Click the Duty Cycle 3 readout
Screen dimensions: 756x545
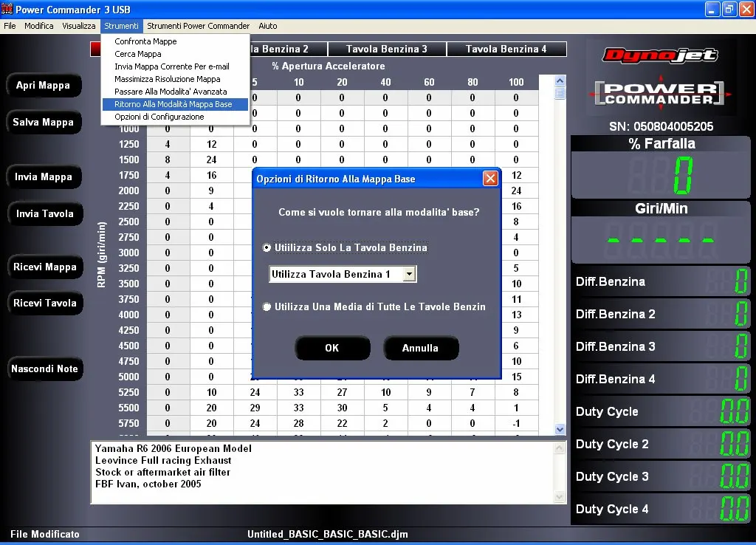pyautogui.click(x=661, y=476)
